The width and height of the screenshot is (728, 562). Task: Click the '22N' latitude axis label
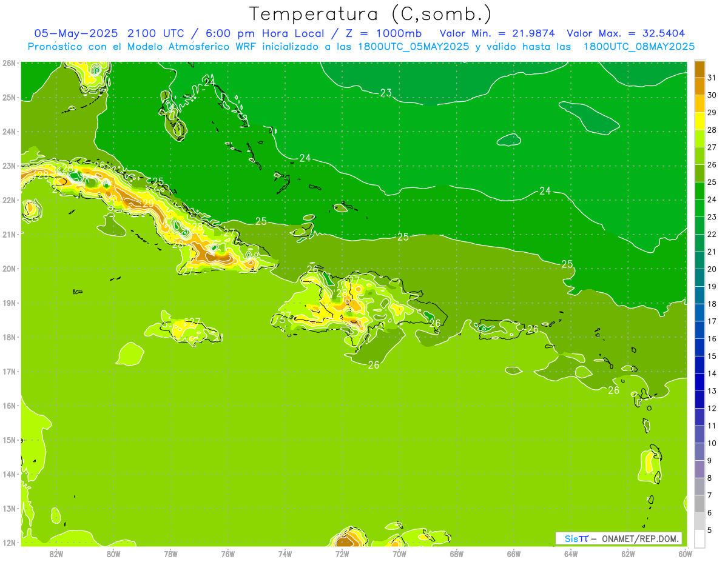click(x=9, y=200)
